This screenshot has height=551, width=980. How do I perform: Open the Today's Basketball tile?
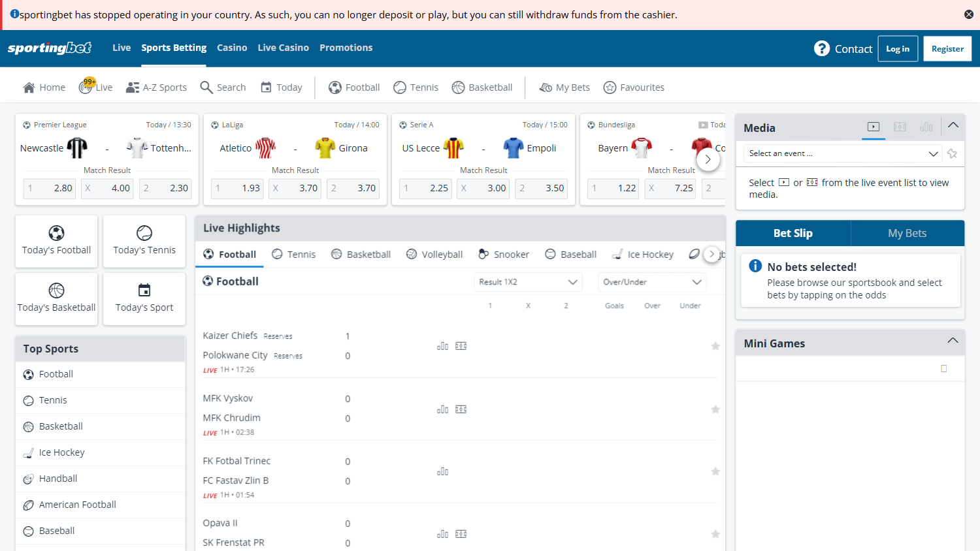click(57, 299)
